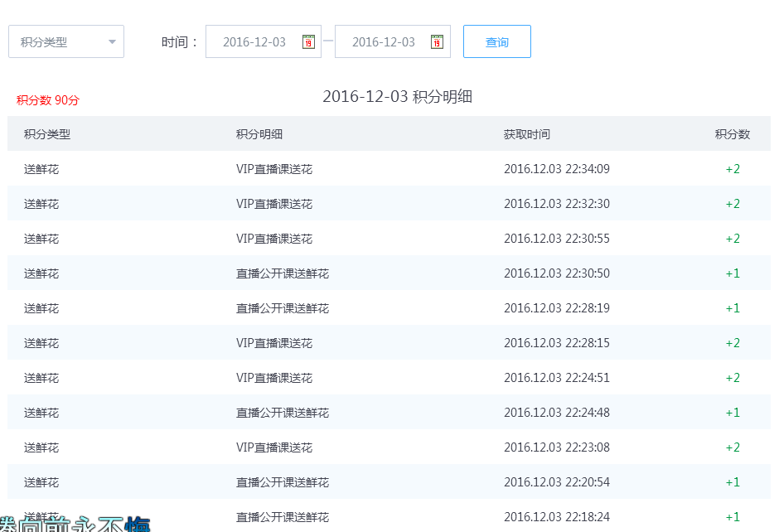Open the start date calendar icon
The image size is (774, 532).
308,41
